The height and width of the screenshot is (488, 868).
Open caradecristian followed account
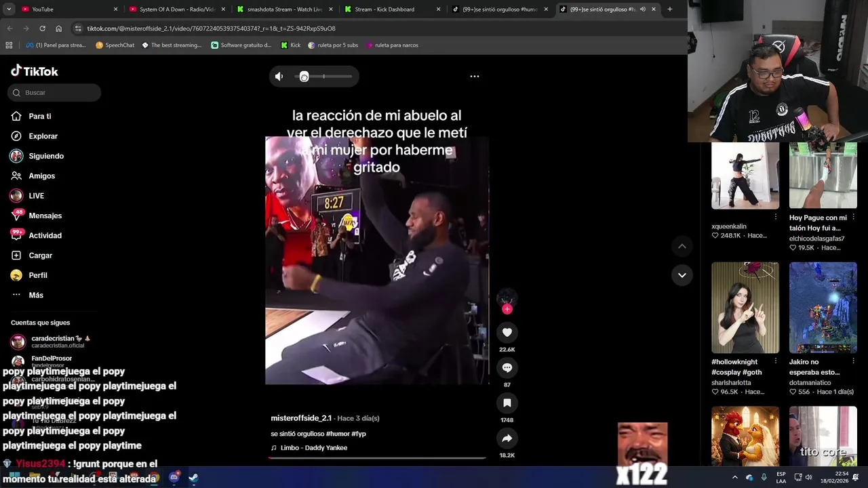pyautogui.click(x=51, y=342)
